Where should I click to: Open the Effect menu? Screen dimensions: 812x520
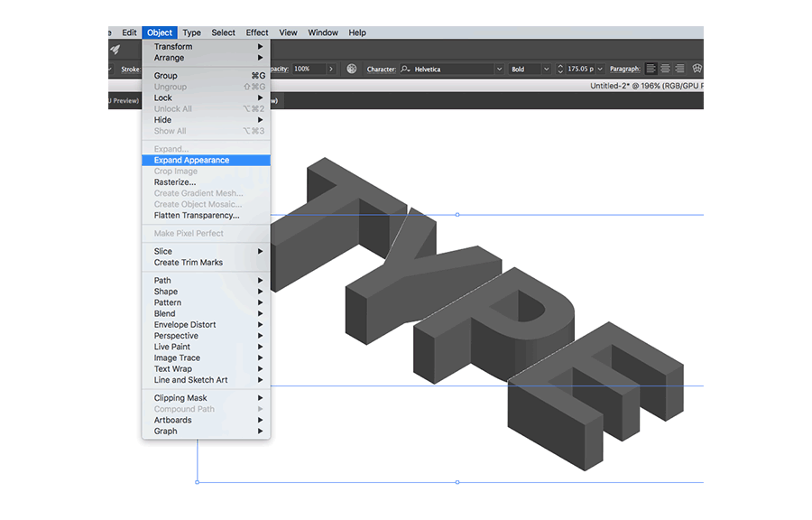click(x=257, y=32)
